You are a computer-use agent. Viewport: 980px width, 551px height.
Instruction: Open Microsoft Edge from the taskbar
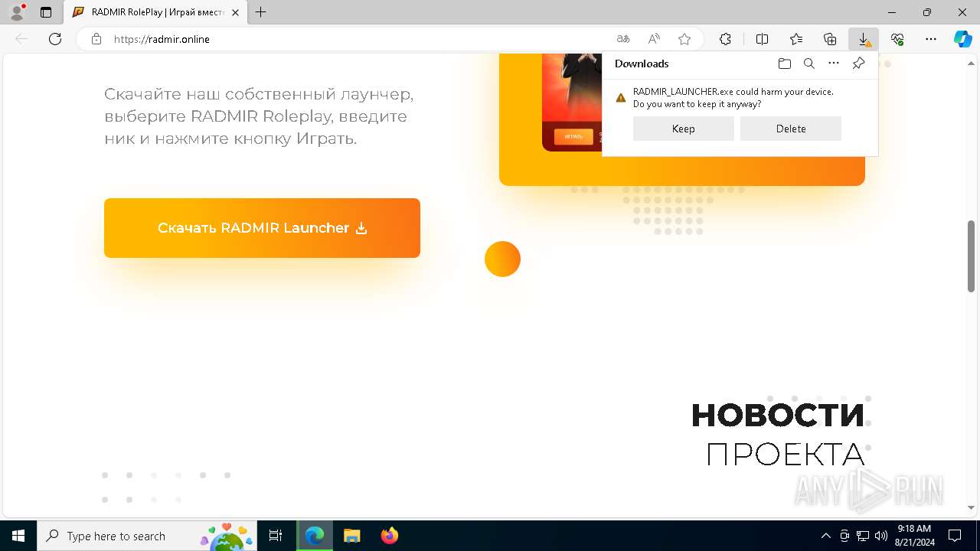pos(315,536)
